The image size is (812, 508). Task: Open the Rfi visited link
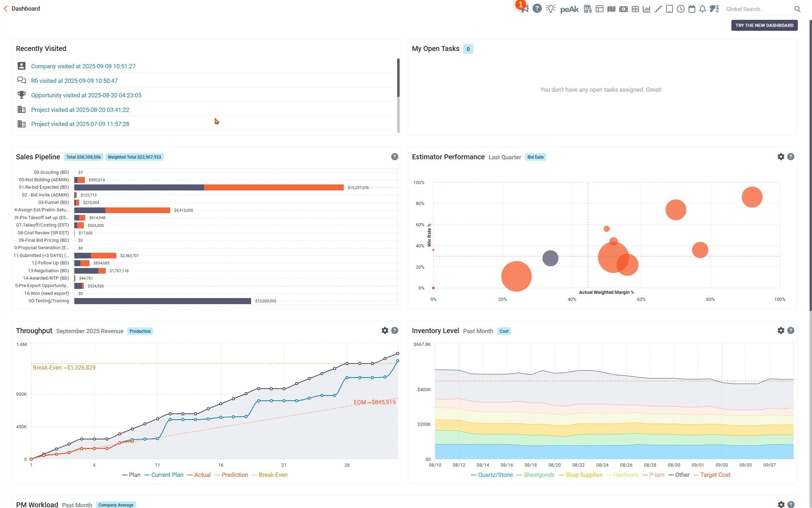pos(74,81)
